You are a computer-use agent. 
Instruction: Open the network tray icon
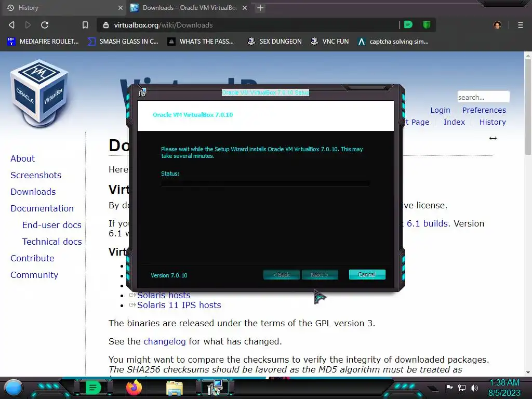click(x=461, y=388)
